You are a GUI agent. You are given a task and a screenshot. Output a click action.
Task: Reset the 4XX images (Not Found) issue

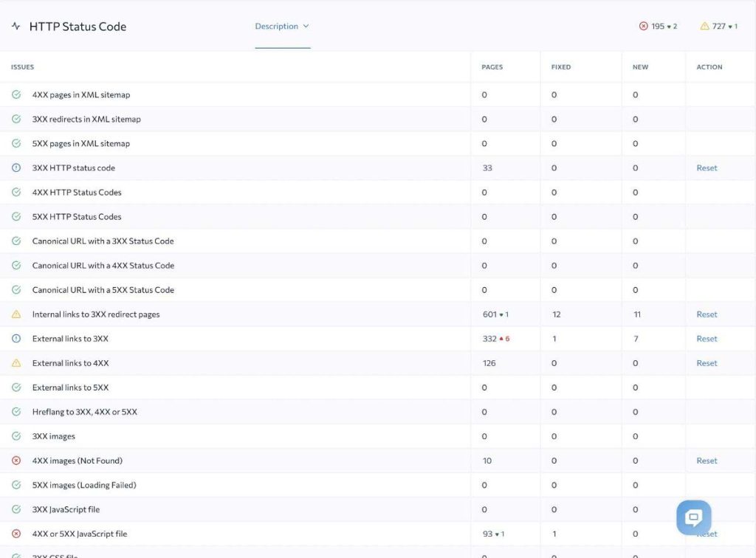[707, 461]
